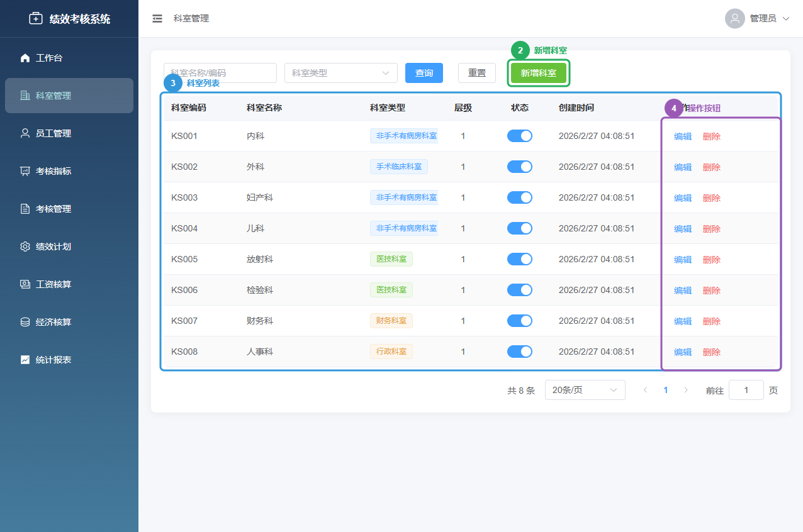Toggle the status switch for 内科

(x=519, y=136)
